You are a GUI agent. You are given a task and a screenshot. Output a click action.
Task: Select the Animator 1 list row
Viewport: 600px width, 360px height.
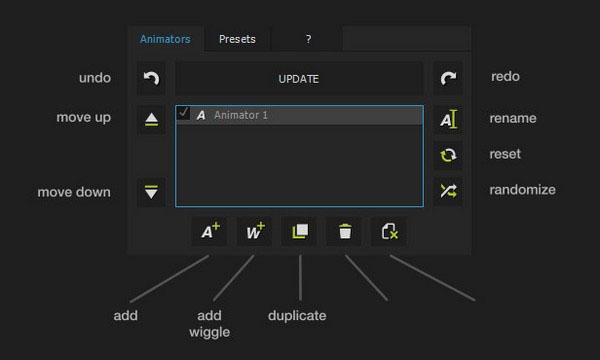coord(299,115)
